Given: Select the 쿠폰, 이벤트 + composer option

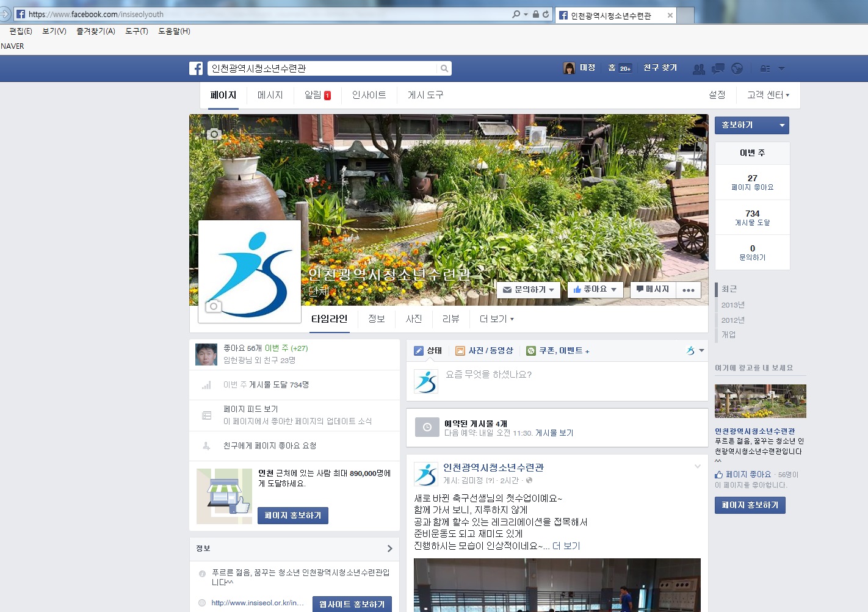Looking at the screenshot, I should pyautogui.click(x=558, y=350).
